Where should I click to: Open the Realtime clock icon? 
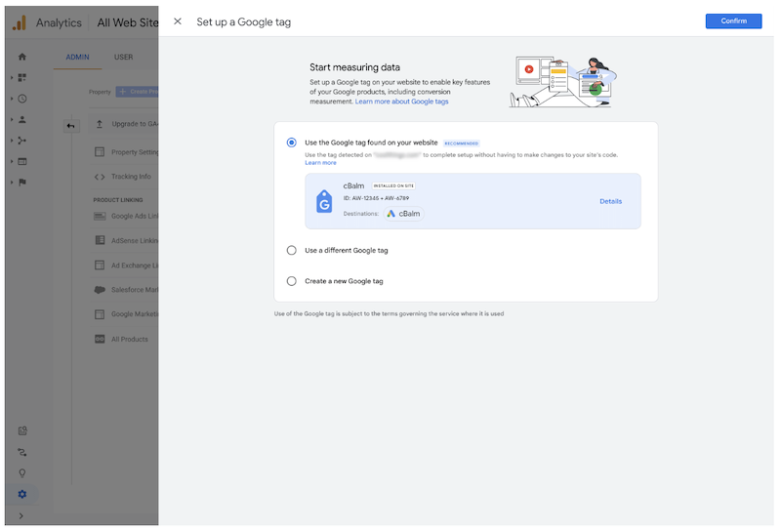click(21, 99)
